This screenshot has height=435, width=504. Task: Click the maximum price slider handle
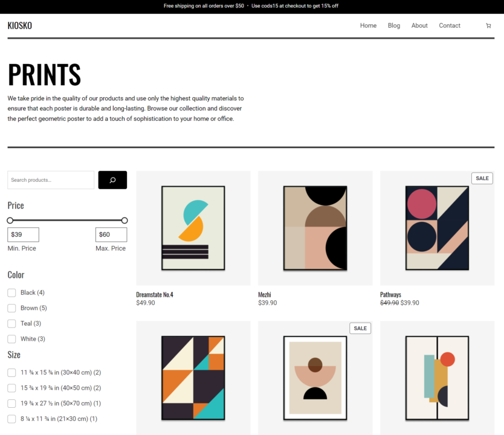click(x=124, y=221)
